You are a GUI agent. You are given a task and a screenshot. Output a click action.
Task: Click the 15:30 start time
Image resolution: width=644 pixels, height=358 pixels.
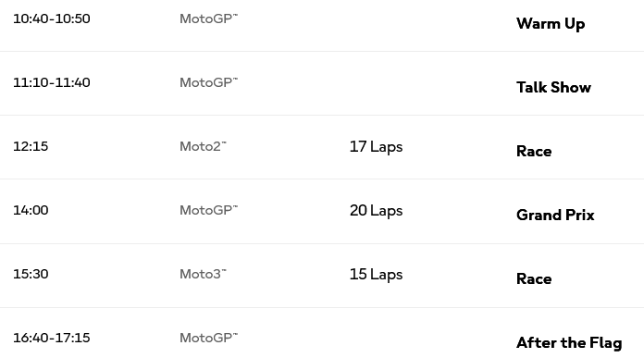tap(31, 274)
